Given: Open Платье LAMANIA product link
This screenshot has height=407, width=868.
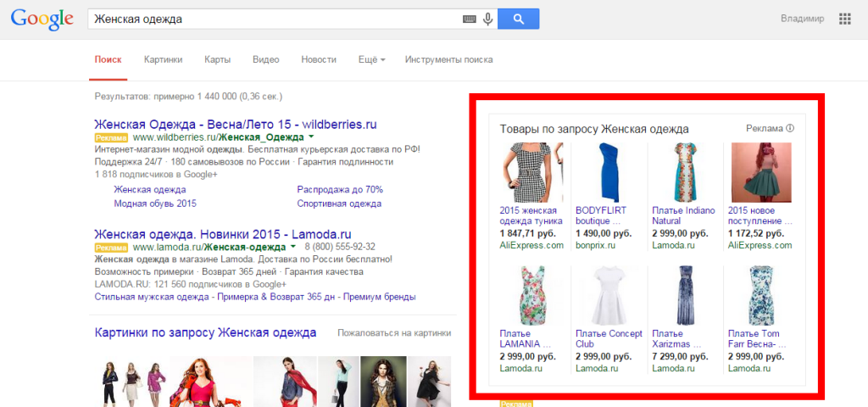Looking at the screenshot, I should coord(526,338).
